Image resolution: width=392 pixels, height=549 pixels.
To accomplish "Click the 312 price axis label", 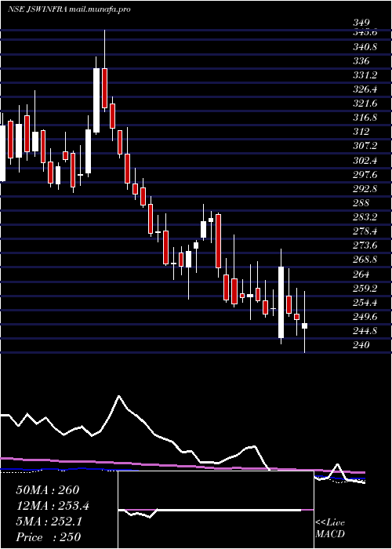I will (361, 132).
